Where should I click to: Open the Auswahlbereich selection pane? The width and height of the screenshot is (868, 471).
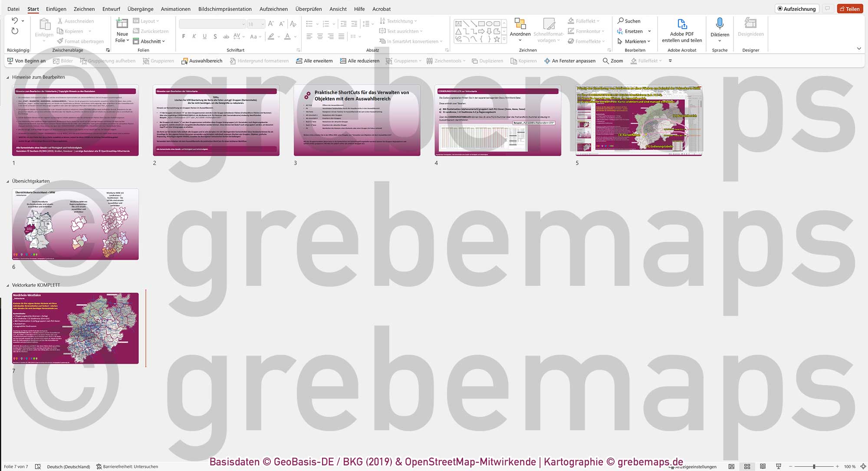pos(201,61)
